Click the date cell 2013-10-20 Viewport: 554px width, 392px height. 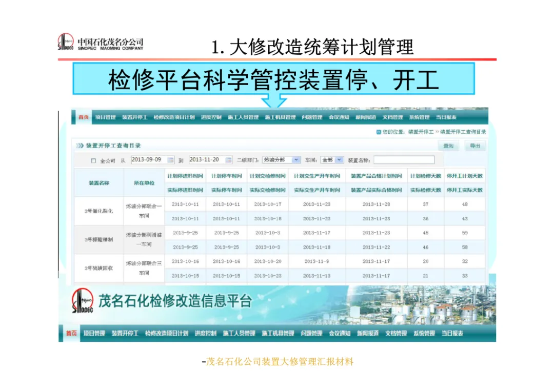tap(268, 261)
